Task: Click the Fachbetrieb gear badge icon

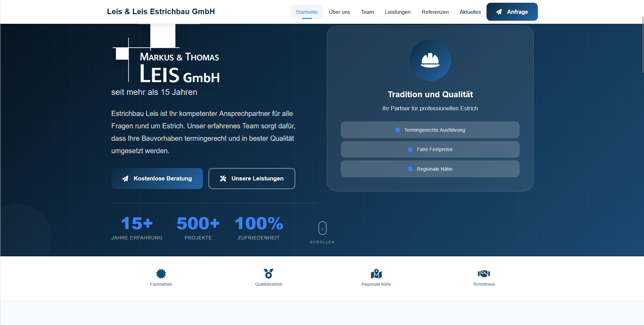Action: click(x=161, y=273)
